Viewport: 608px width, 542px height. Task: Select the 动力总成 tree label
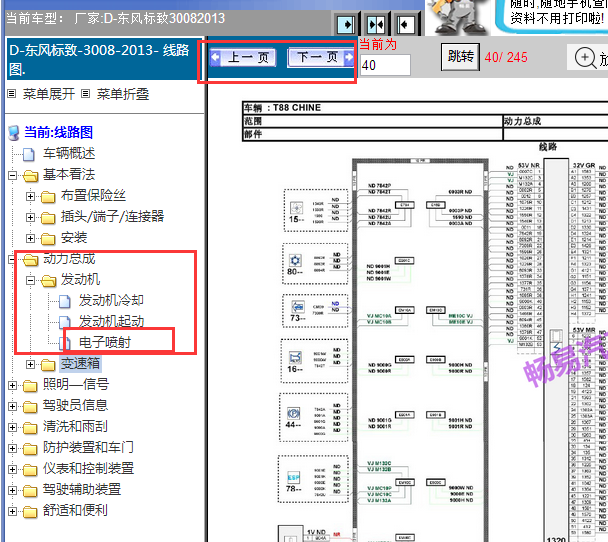69,259
